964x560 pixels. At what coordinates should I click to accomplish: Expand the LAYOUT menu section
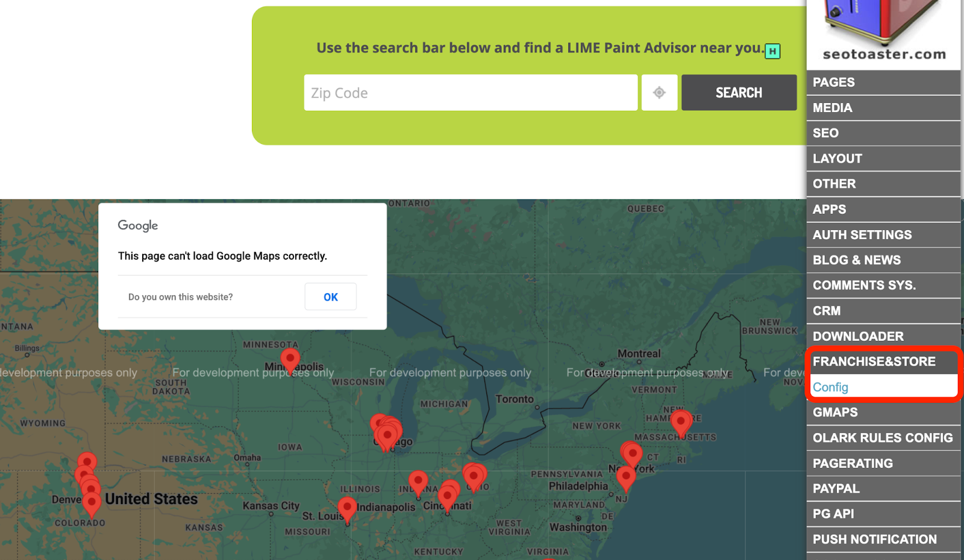[883, 158]
